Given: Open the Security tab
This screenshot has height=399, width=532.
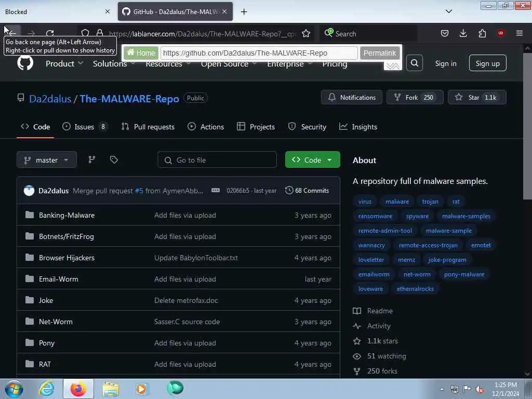Looking at the screenshot, I should click(307, 127).
